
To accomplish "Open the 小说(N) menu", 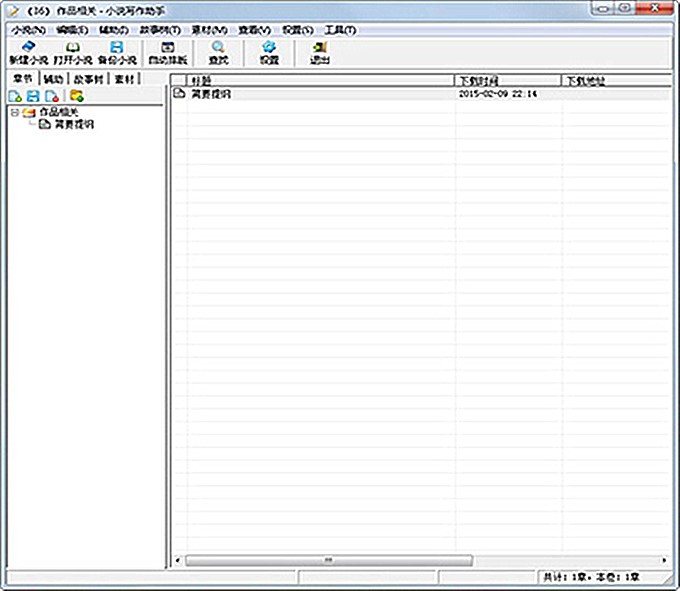I will (28, 30).
